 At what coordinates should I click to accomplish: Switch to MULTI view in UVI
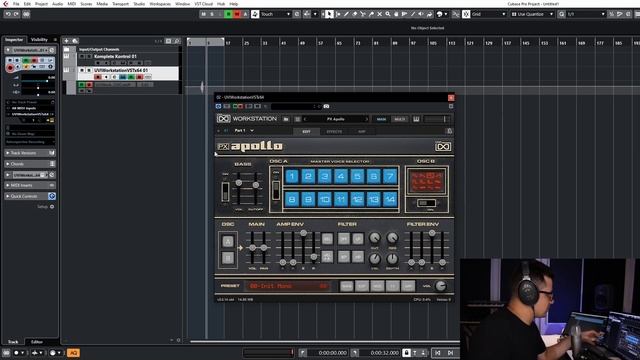coord(400,119)
